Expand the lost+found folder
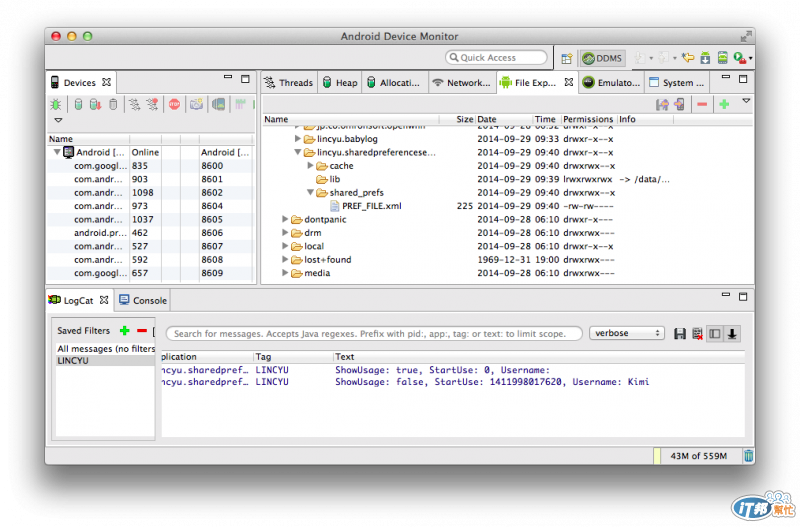Image resolution: width=800 pixels, height=527 pixels. click(x=285, y=259)
